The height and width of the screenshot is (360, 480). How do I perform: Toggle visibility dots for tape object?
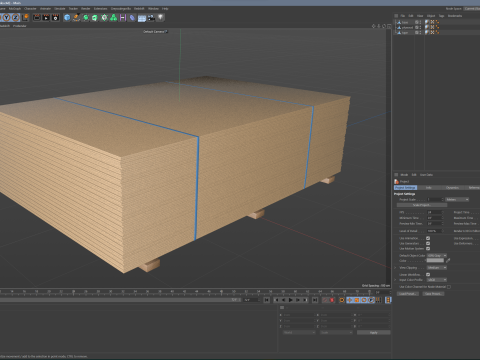pyautogui.click(x=420, y=32)
